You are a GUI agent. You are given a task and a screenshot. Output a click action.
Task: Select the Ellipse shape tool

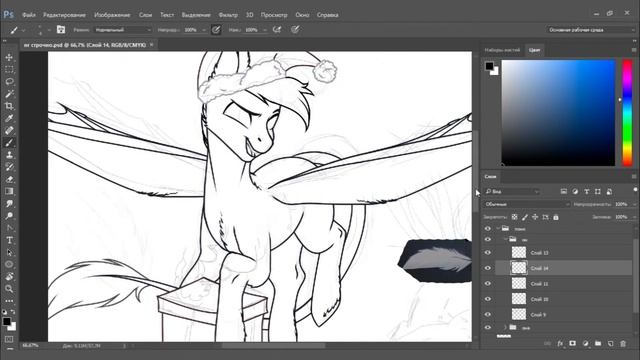(9, 264)
